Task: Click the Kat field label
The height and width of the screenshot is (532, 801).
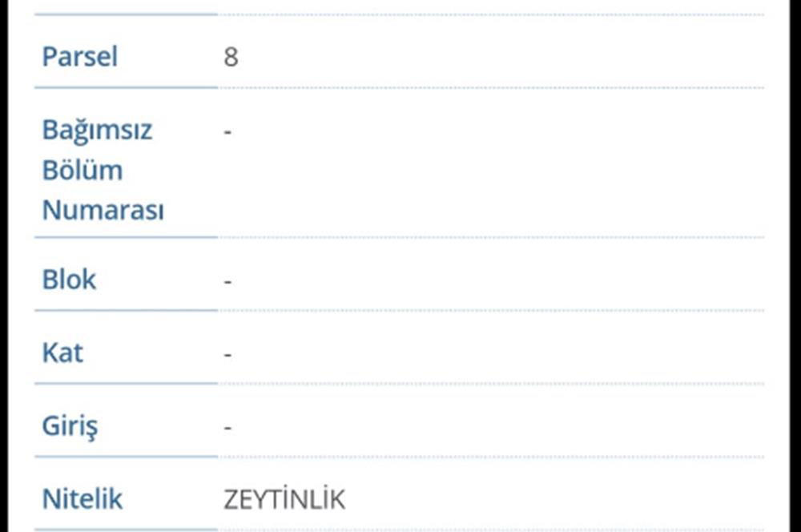Action: (x=62, y=353)
